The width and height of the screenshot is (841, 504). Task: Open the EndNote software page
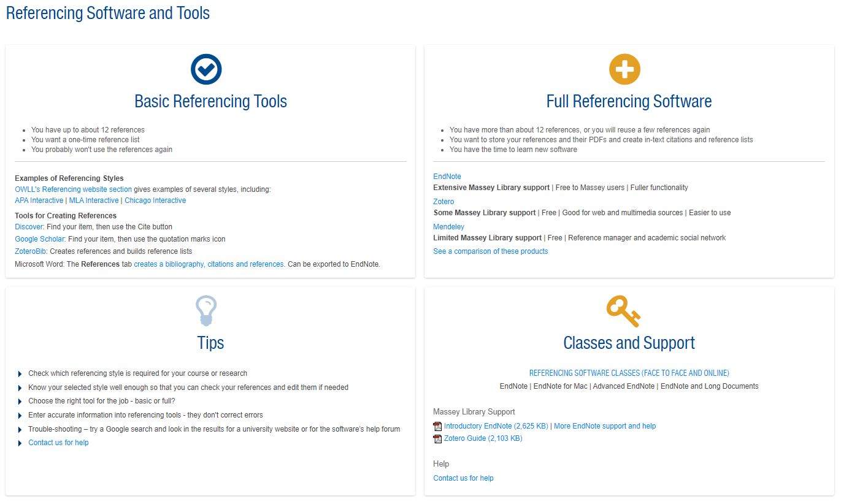447,176
